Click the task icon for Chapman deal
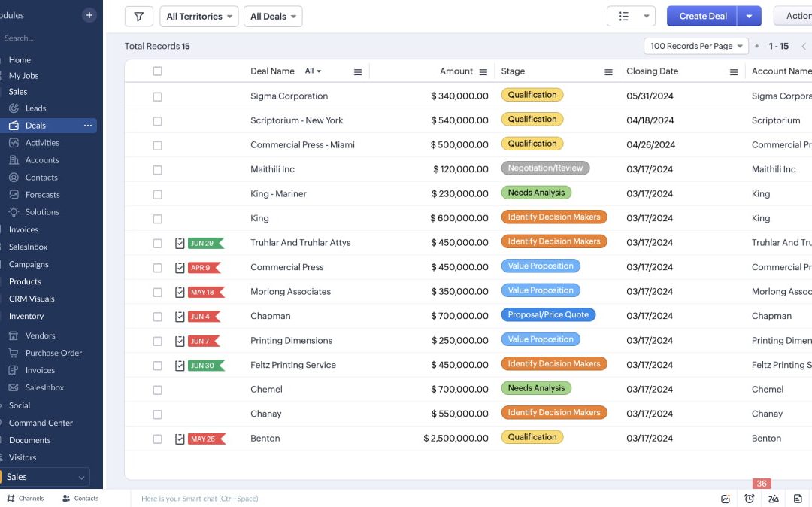 pyautogui.click(x=180, y=317)
